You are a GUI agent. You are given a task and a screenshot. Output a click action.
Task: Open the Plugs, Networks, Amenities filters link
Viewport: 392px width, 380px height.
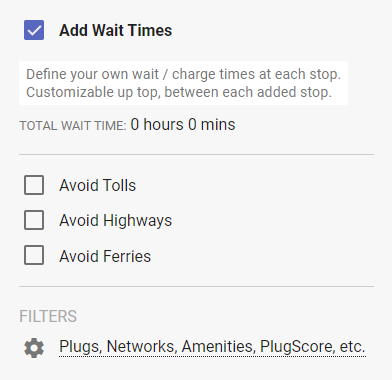[212, 347]
